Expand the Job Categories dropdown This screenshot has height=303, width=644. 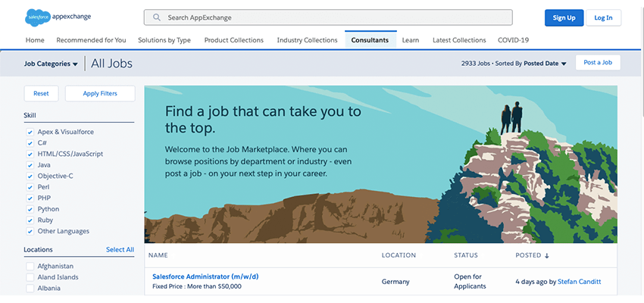(51, 64)
